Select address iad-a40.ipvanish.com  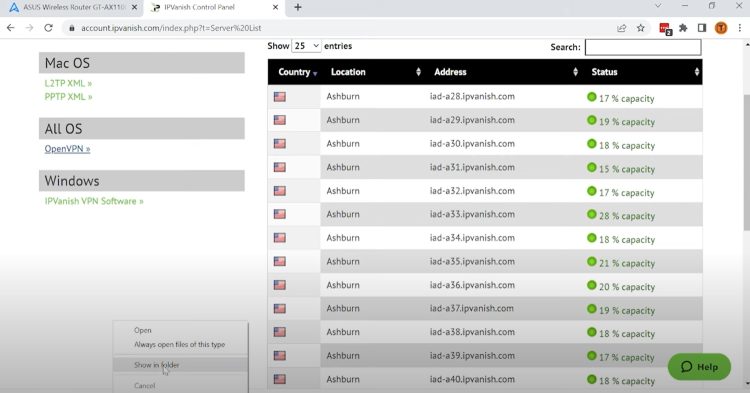472,379
